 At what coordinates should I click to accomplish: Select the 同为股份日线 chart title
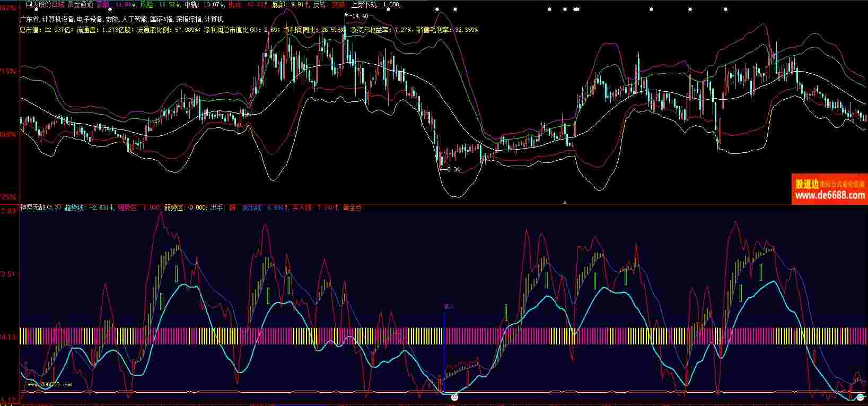pyautogui.click(x=45, y=4)
